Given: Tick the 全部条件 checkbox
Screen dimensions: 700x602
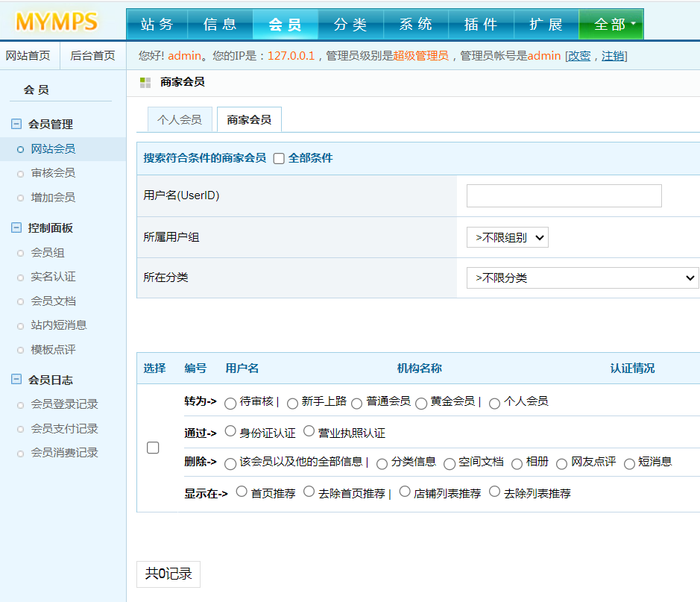Looking at the screenshot, I should 279,159.
